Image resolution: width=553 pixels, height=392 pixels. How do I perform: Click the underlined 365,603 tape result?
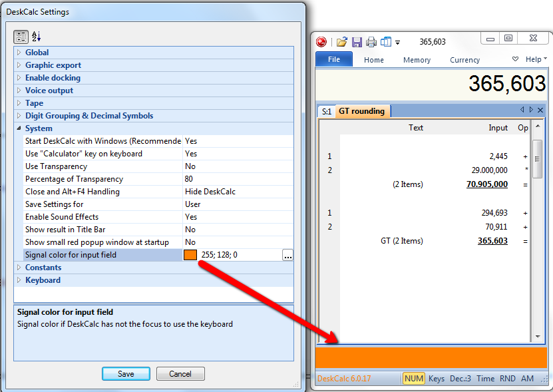492,241
